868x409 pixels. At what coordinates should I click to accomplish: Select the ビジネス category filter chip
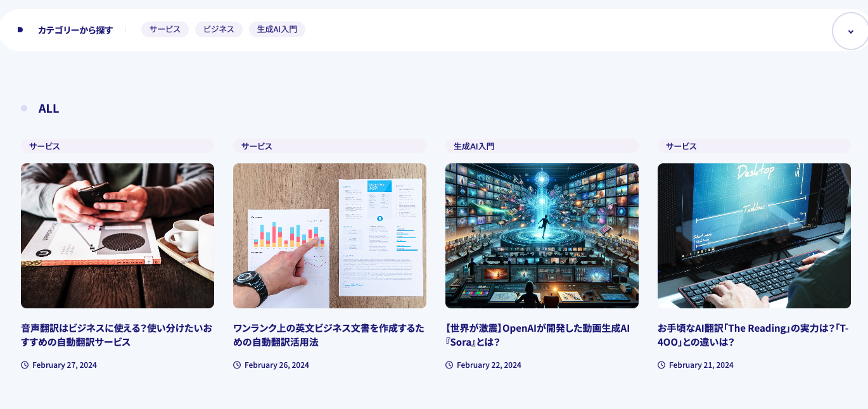coord(219,30)
